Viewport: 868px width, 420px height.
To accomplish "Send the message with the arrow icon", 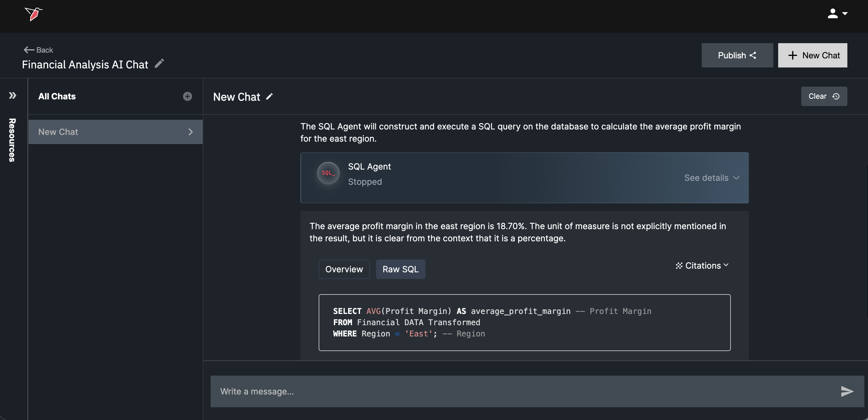I will [846, 391].
